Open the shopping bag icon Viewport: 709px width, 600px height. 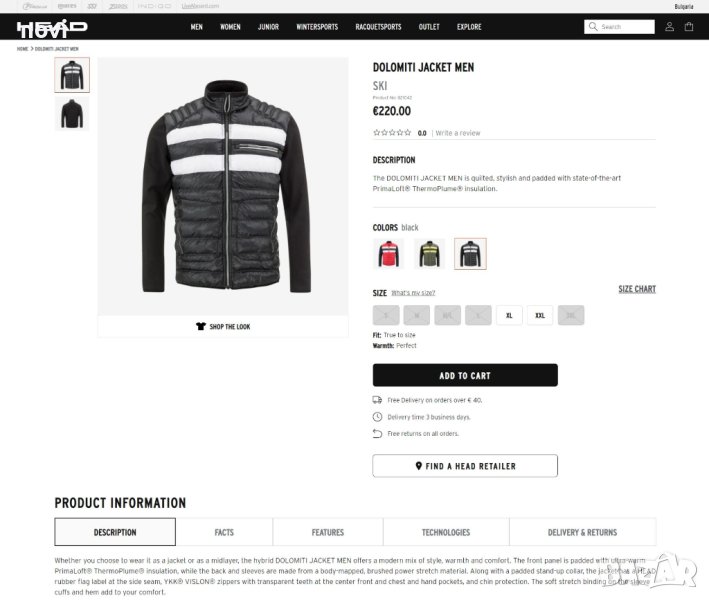(689, 27)
